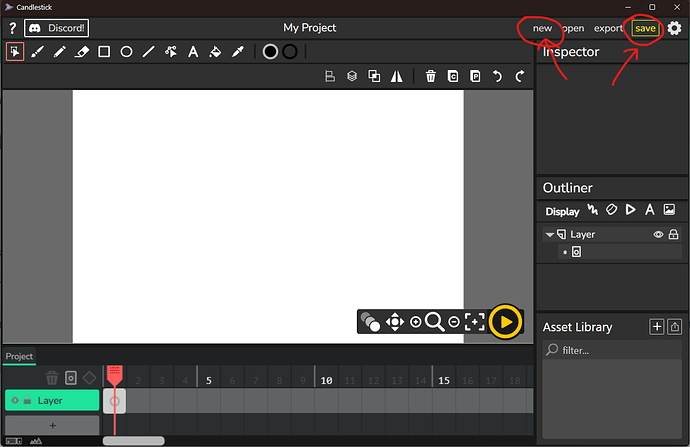Select the Fill Bucket tool

point(214,52)
